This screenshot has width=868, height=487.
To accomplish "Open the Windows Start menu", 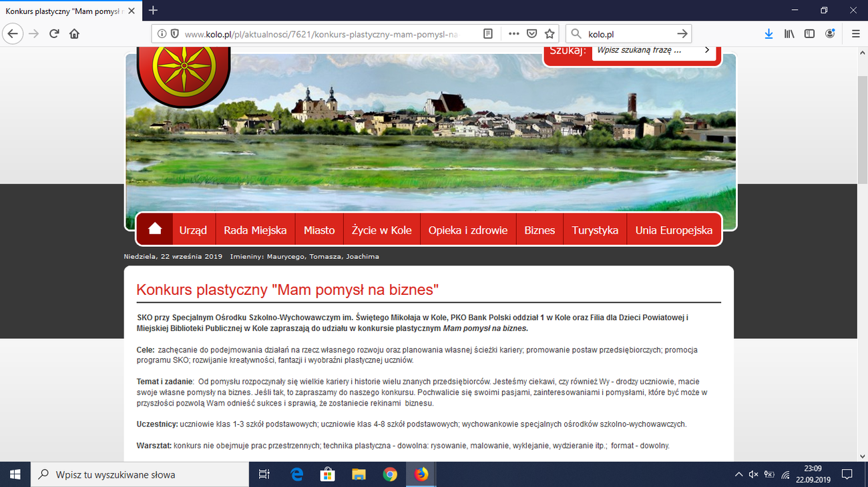I will pyautogui.click(x=15, y=474).
